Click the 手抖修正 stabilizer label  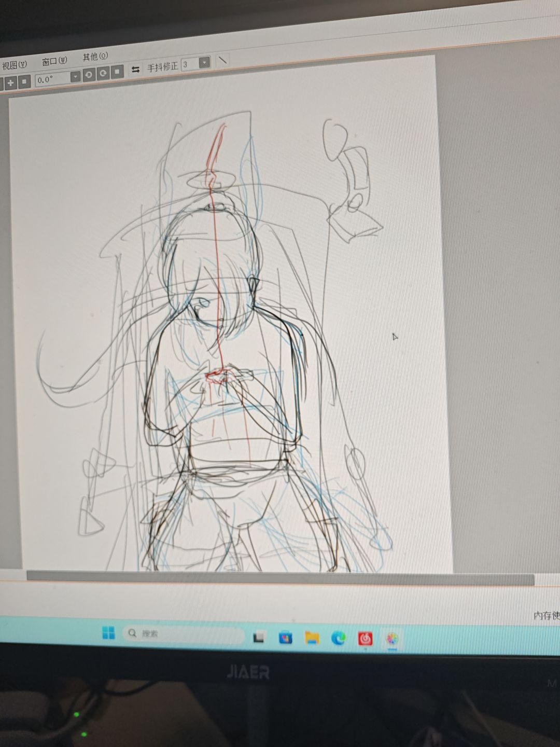click(162, 67)
